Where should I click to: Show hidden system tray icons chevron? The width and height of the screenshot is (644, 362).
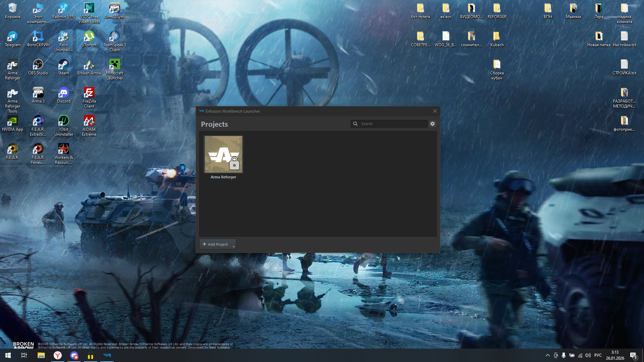point(547,355)
